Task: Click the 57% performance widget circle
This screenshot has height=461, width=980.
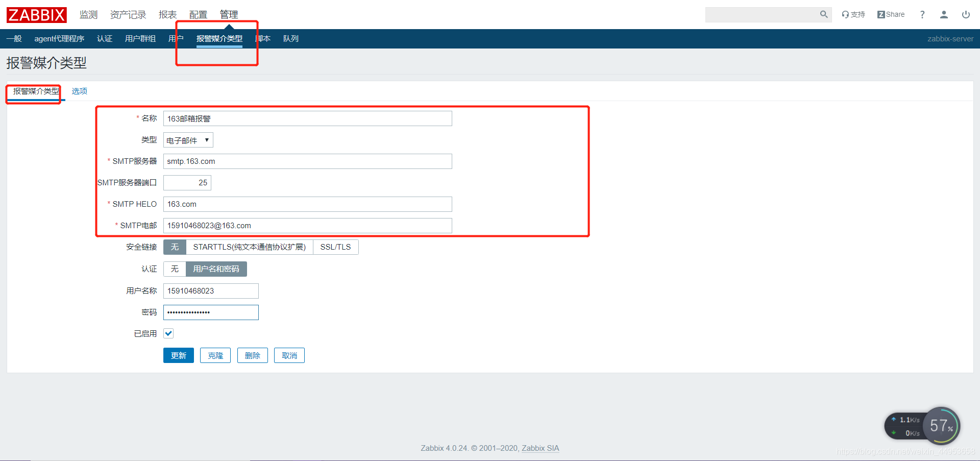Action: click(x=942, y=426)
